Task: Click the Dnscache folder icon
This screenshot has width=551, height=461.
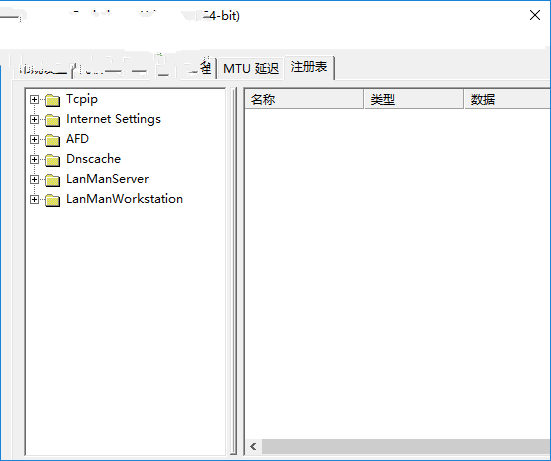Action: coord(53,160)
